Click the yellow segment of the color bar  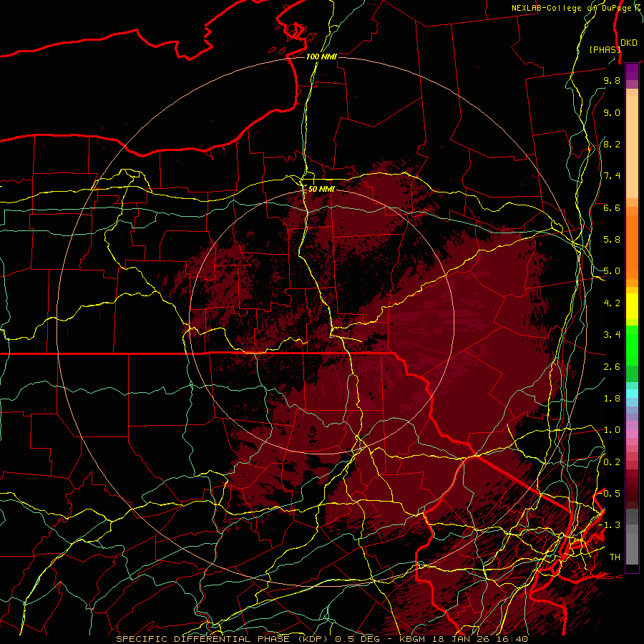click(632, 306)
